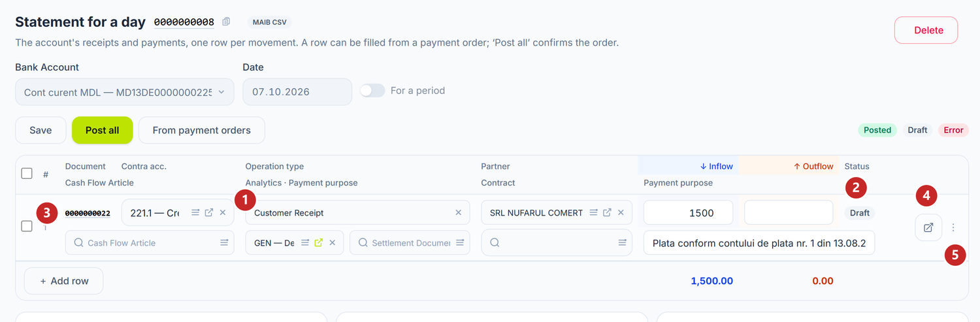Filter by the Posted status tag
This screenshot has height=322, width=980.
[x=877, y=130]
